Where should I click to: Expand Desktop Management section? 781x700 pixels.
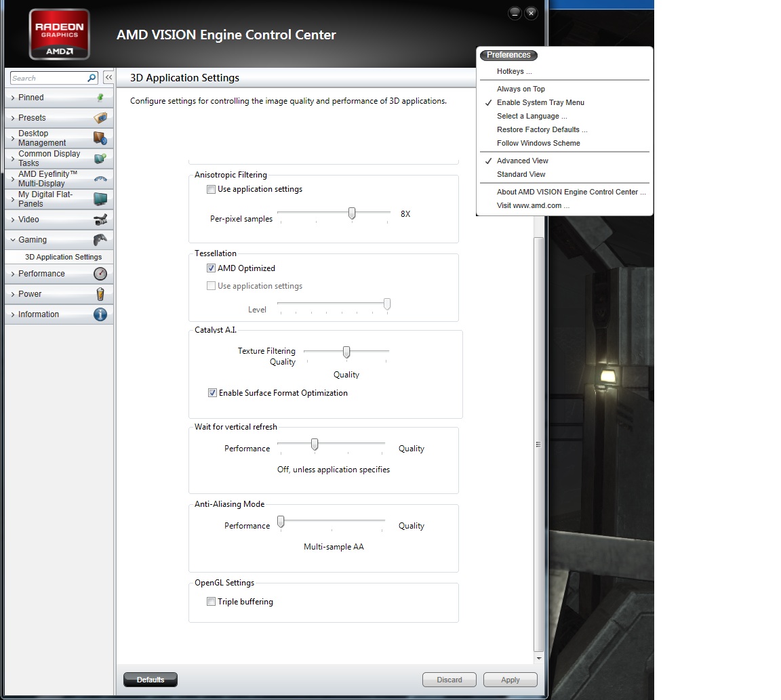(13, 138)
